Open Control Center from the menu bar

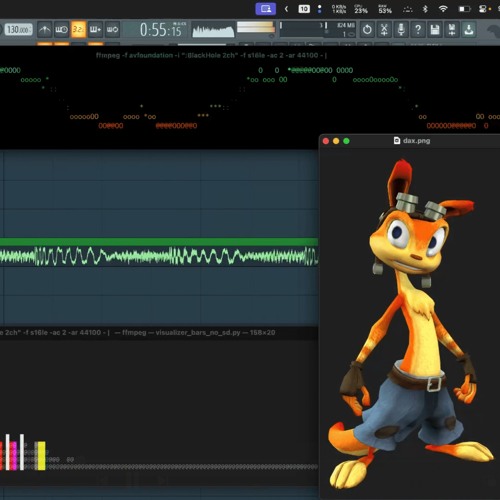(482, 9)
